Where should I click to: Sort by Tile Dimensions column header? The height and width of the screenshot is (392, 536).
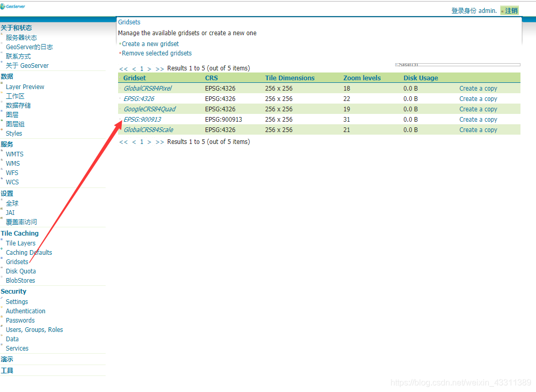click(x=289, y=78)
